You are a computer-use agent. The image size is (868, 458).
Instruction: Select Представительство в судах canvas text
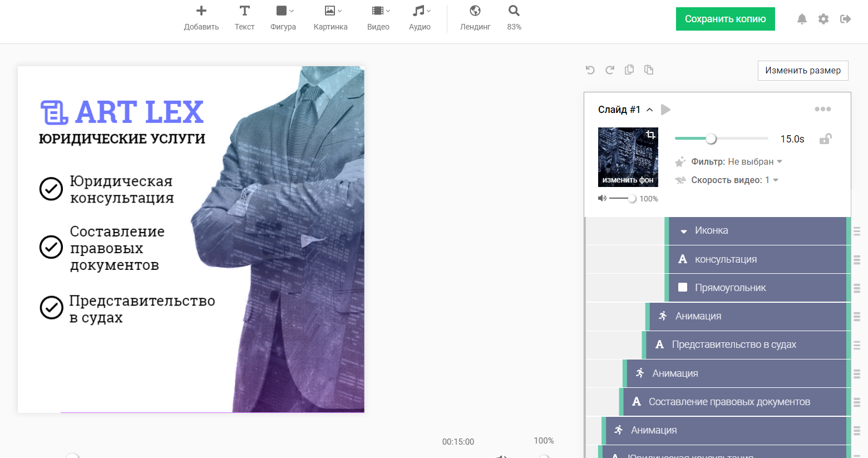click(x=142, y=309)
